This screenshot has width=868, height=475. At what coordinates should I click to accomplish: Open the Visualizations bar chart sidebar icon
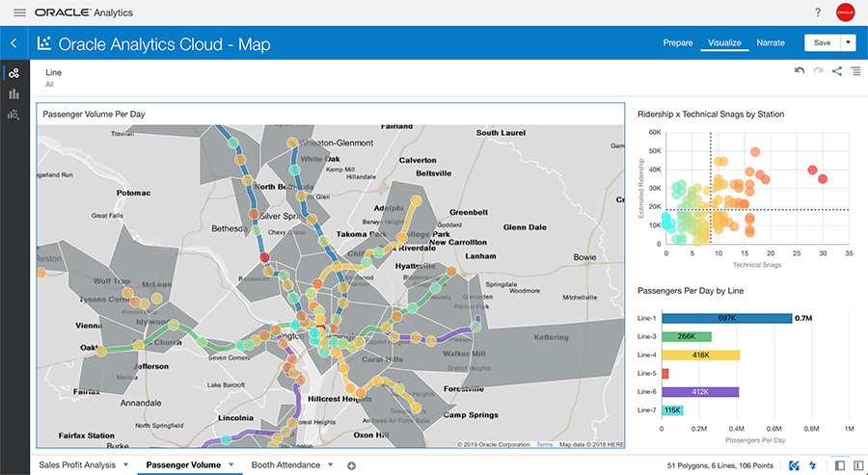click(14, 93)
